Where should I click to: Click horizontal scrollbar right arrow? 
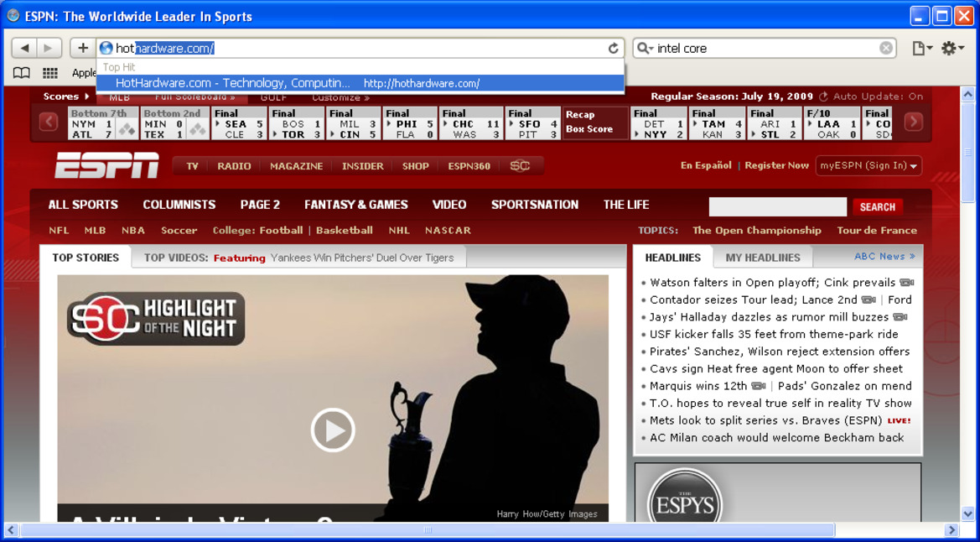(x=951, y=530)
